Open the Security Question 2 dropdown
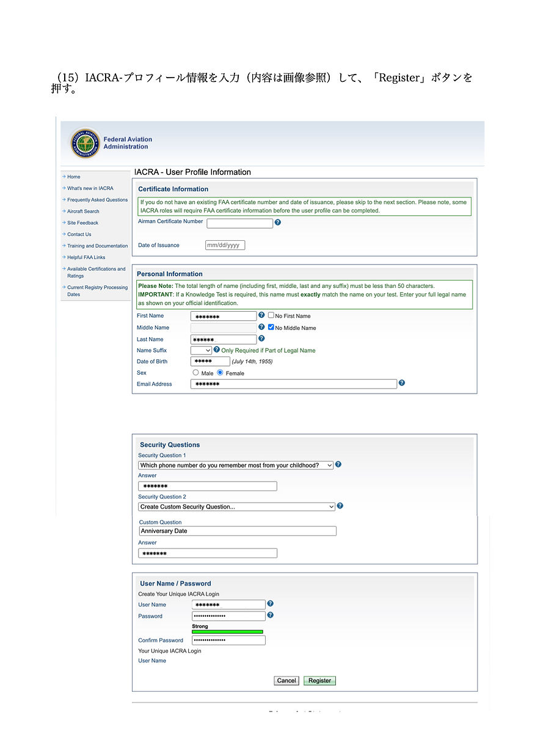Image resolution: width=535 pixels, height=756 pixels. coord(237,507)
